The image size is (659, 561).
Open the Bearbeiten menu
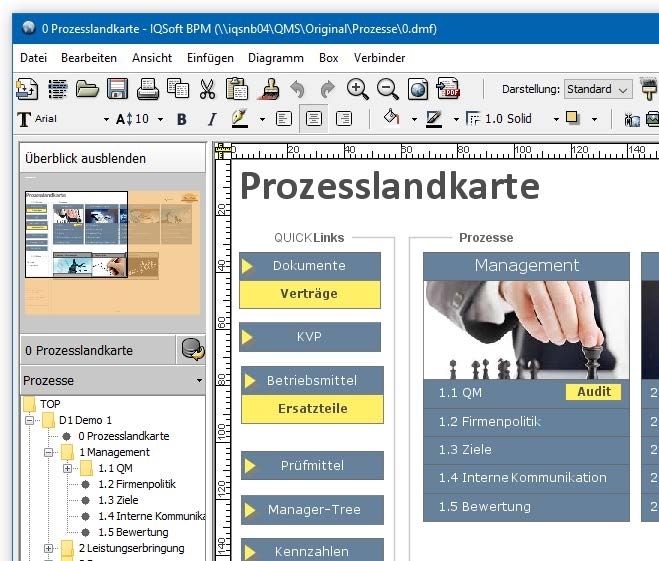point(89,58)
